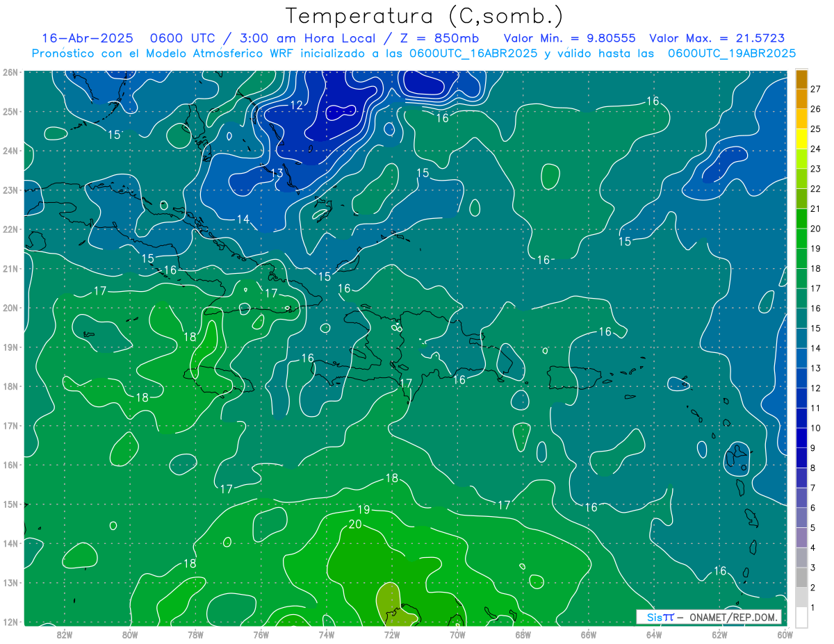834x644 pixels.
Task: Click the "19" contour label on the map
Action: tap(363, 510)
